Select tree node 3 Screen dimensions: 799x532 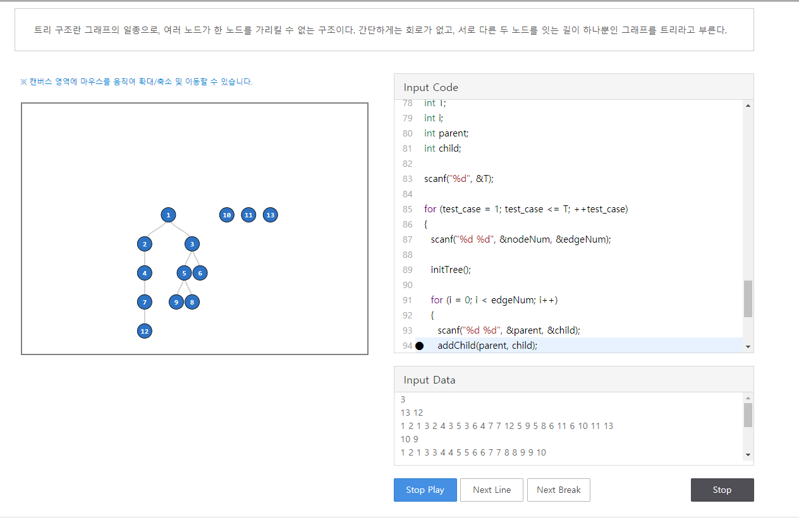[192, 244]
